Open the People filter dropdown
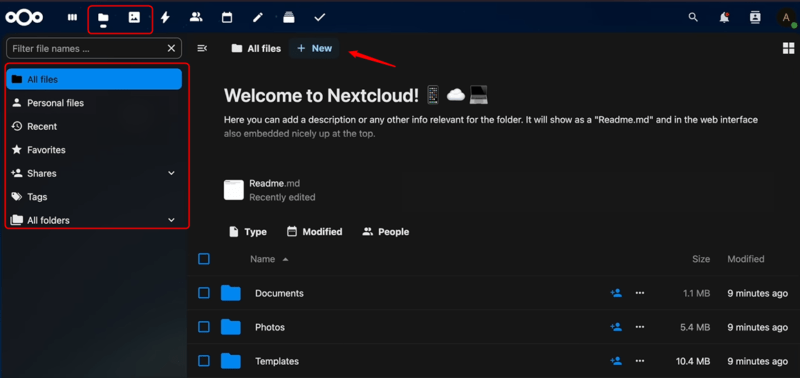Screen dimensions: 800x378 (386, 232)
